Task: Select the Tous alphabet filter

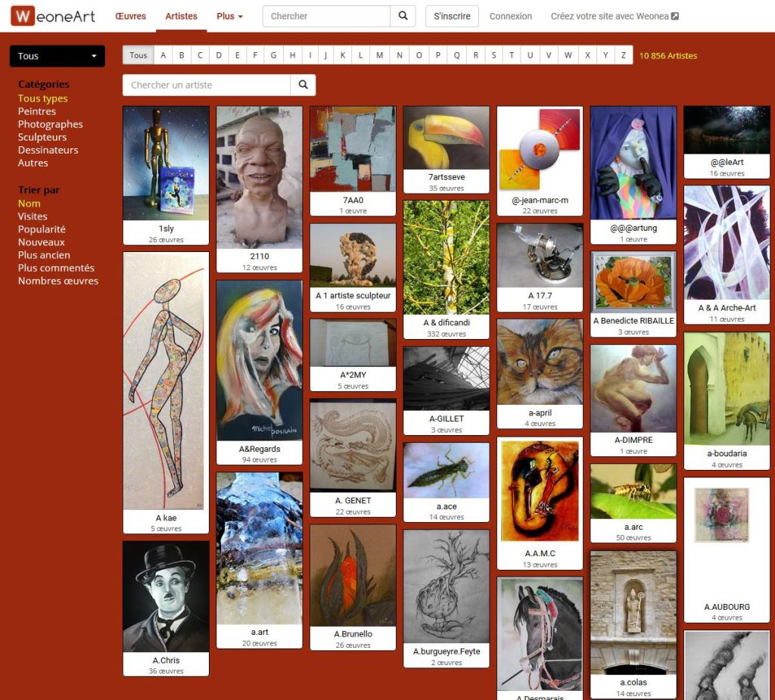Action: tap(139, 55)
